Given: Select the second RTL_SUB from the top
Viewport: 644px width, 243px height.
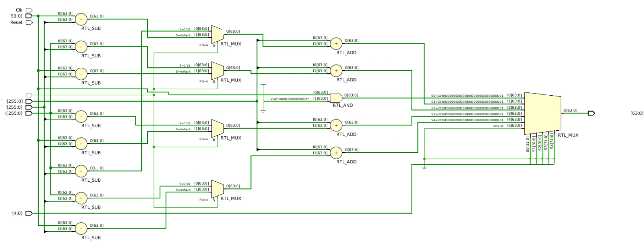Looking at the screenshot, I should 81,47.
